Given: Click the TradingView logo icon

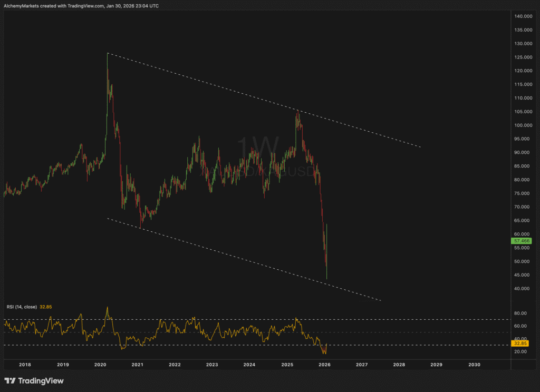Looking at the screenshot, I should click(x=9, y=381).
